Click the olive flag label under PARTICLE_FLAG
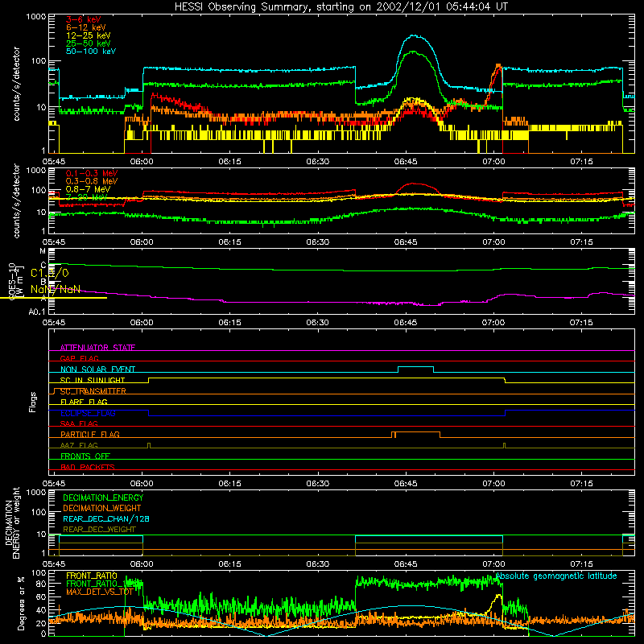Viewport: 644px width, 644px height. pyautogui.click(x=79, y=445)
